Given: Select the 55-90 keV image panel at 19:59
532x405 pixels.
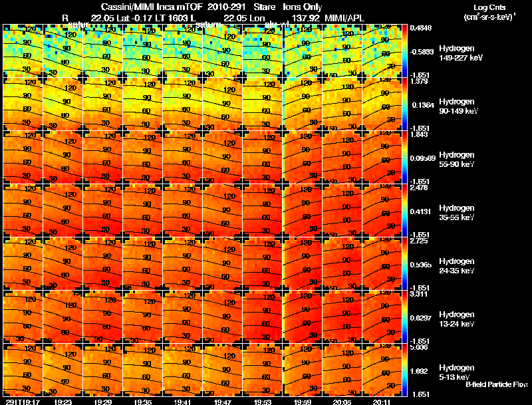Looking at the screenshot, I should (x=303, y=158).
